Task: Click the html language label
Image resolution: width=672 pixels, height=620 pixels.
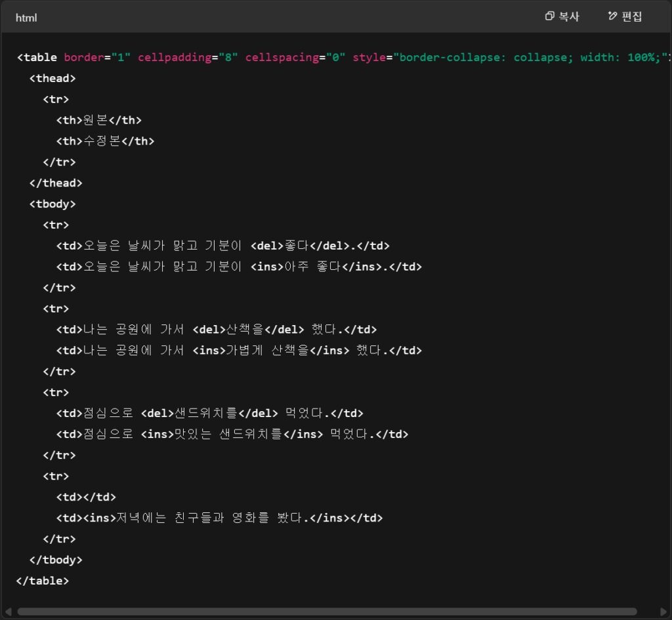Action: coord(26,18)
